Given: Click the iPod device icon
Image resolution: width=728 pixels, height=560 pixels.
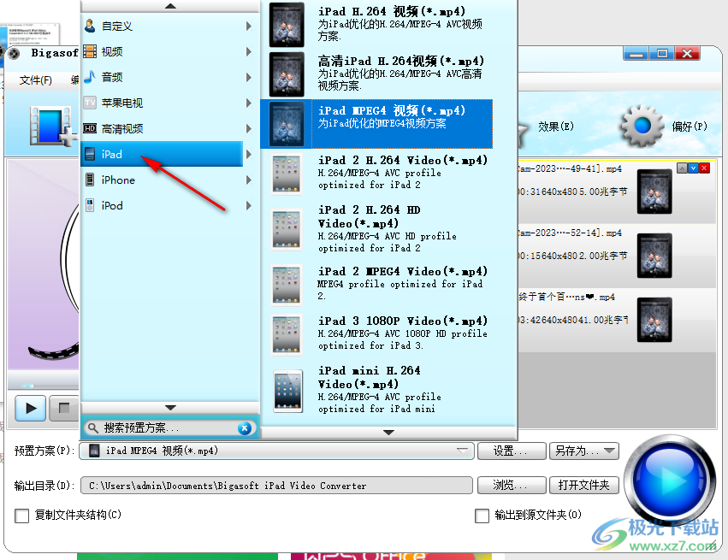Looking at the screenshot, I should [90, 205].
